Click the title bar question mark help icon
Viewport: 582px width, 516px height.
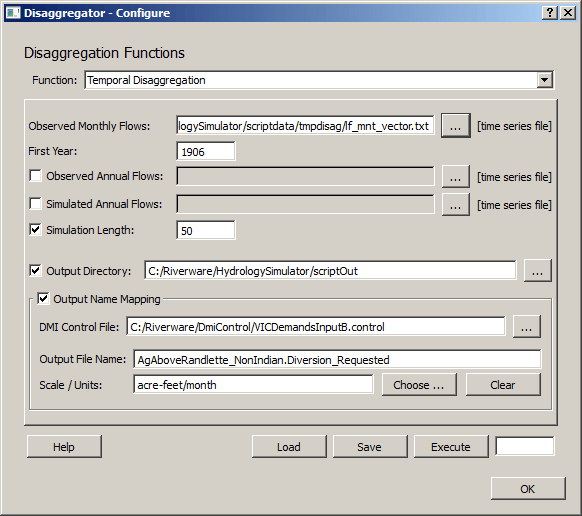pos(550,13)
